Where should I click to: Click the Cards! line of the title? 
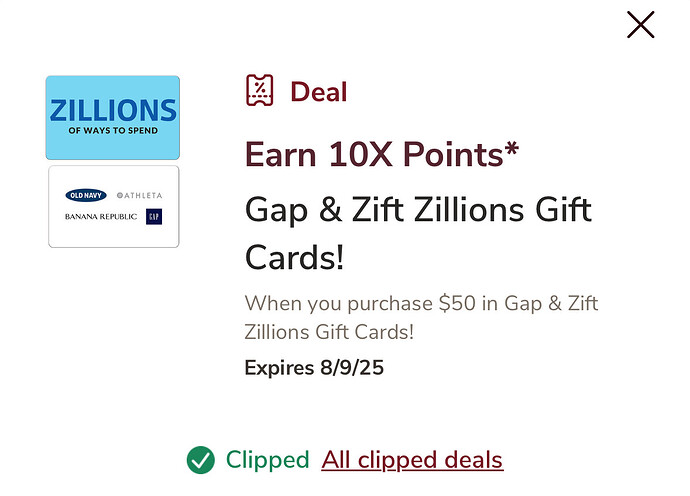(x=294, y=257)
